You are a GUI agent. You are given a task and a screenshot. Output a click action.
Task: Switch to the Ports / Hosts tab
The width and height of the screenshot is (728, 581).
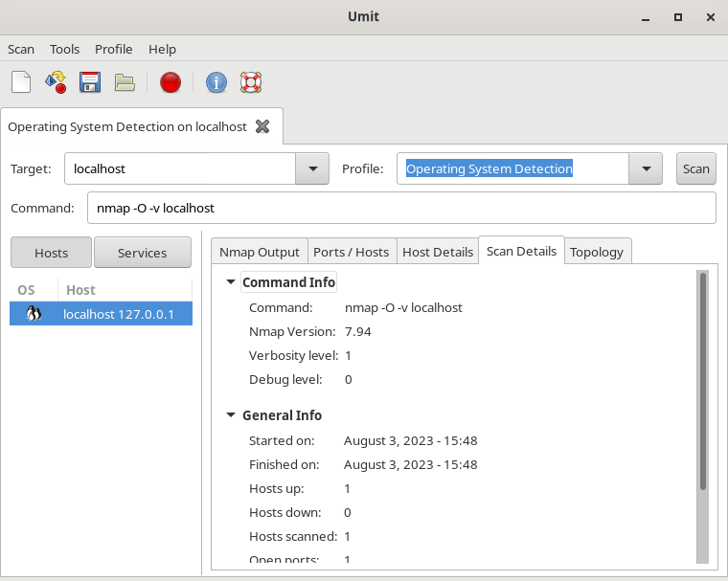(351, 252)
